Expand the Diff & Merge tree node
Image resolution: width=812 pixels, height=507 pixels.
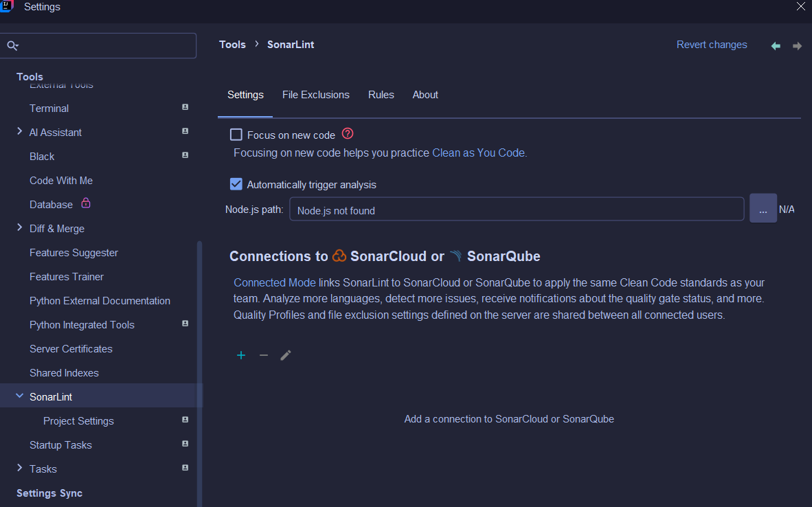point(20,228)
